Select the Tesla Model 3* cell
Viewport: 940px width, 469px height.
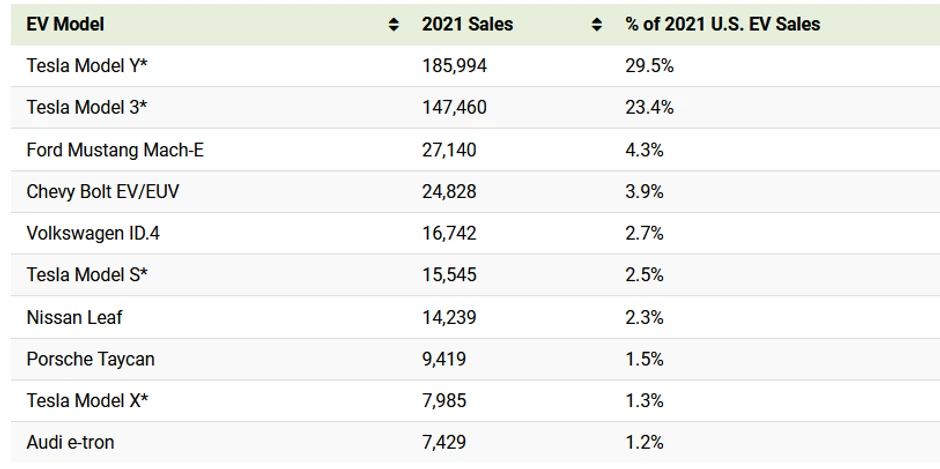[x=87, y=107]
